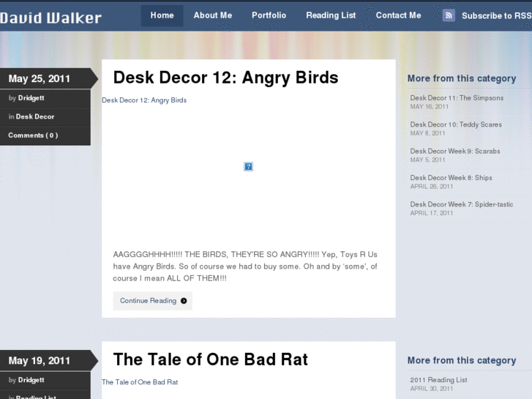Click the small The Tale of One Bad Rat link
The height and width of the screenshot is (399, 532).
[x=140, y=382]
